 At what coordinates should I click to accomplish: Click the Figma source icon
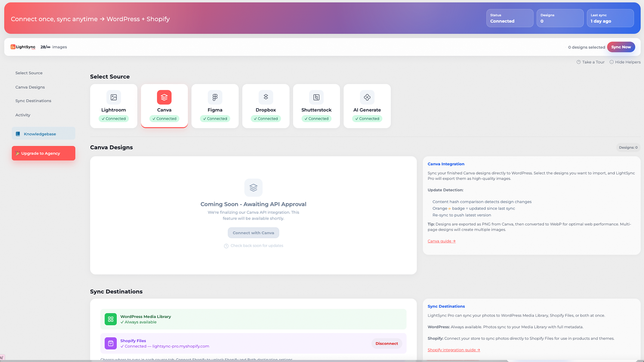tap(215, 97)
